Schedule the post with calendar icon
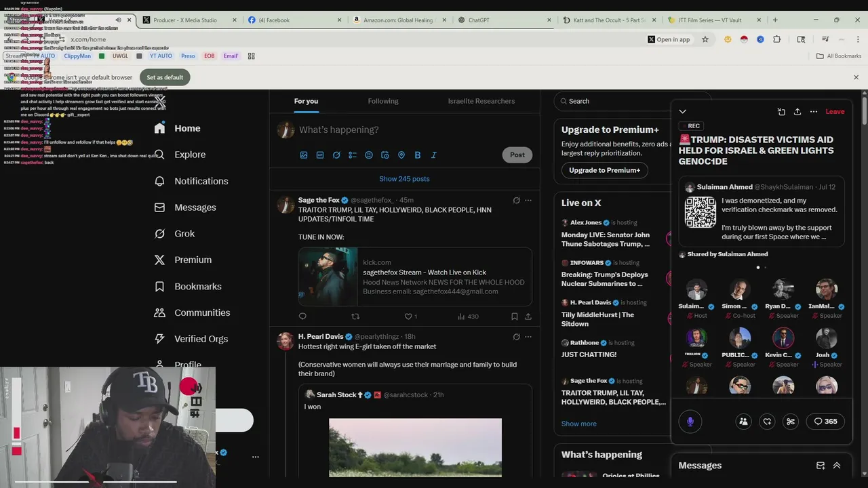Screen dimensions: 868x488 click(385, 155)
